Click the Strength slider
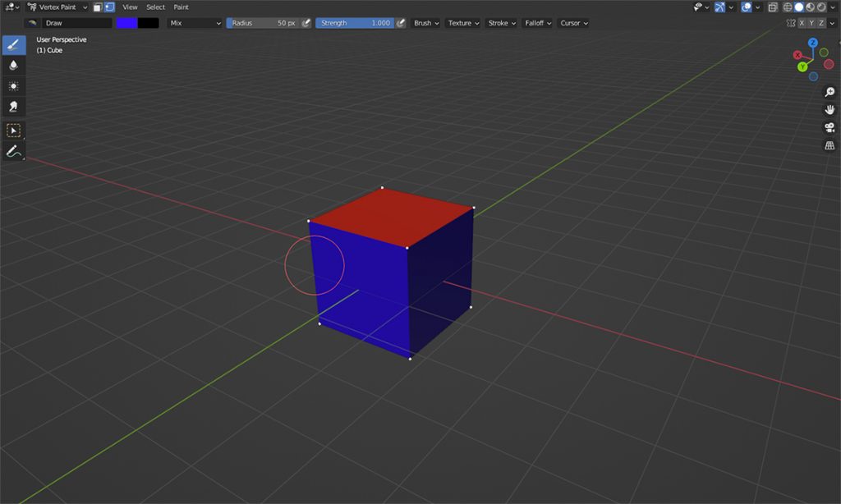This screenshot has width=841, height=504. pos(355,23)
